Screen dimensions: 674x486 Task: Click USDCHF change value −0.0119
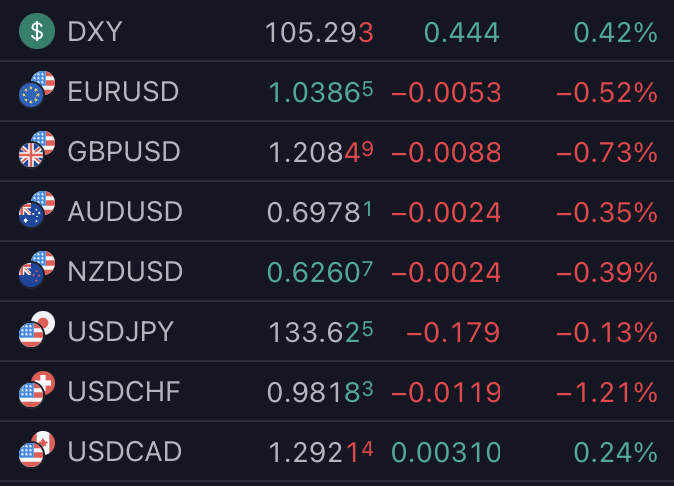coord(446,393)
